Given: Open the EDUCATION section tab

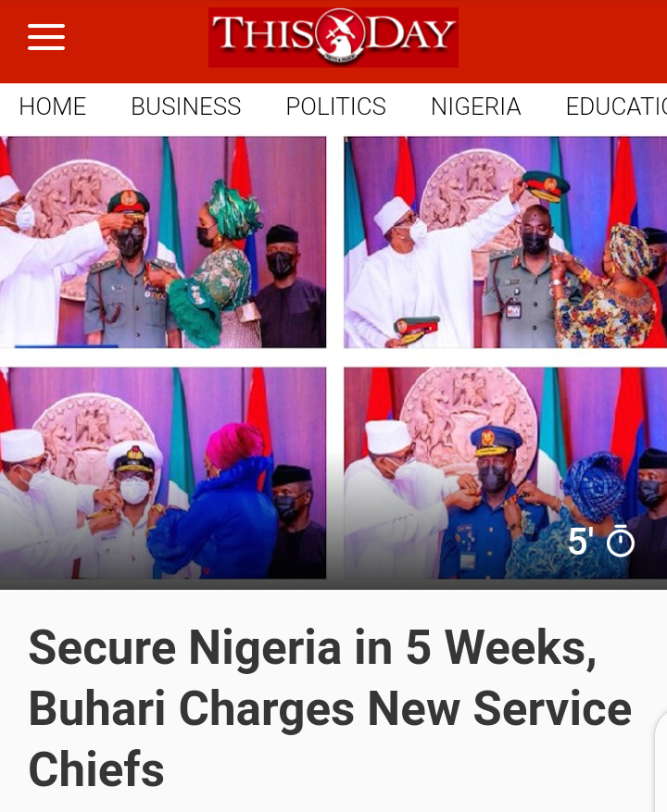Looking at the screenshot, I should pos(616,106).
